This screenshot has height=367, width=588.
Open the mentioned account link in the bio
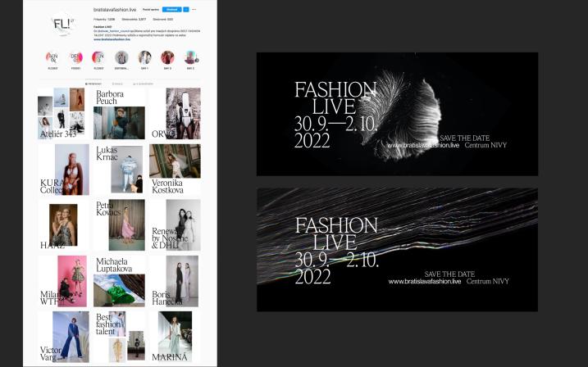[112, 31]
